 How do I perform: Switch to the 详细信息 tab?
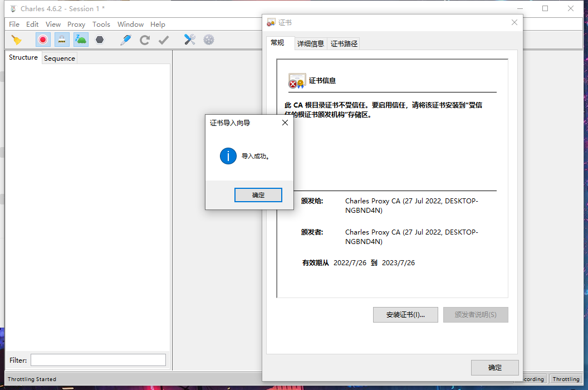[311, 44]
